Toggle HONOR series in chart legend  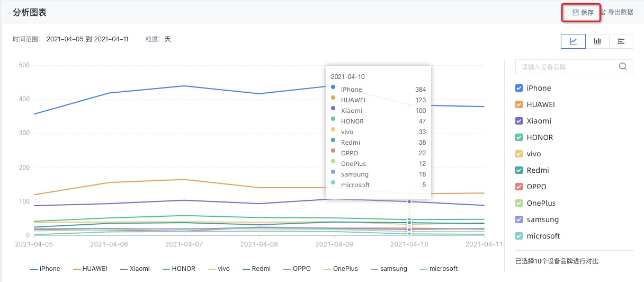(179, 269)
